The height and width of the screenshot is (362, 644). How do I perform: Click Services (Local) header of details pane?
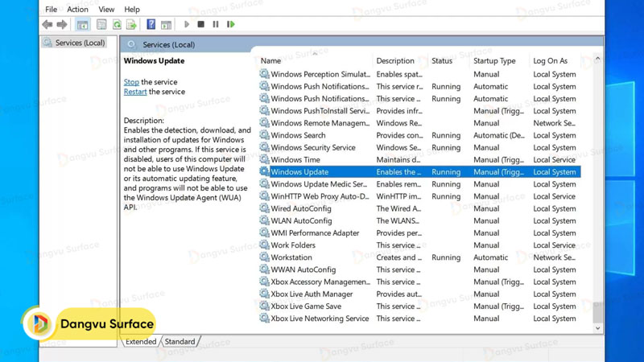(x=169, y=44)
